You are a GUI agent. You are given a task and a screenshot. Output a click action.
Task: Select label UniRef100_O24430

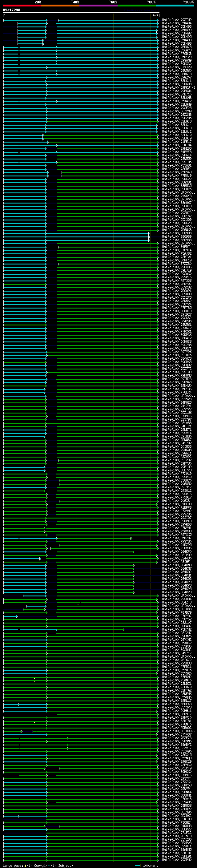coord(177,558)
